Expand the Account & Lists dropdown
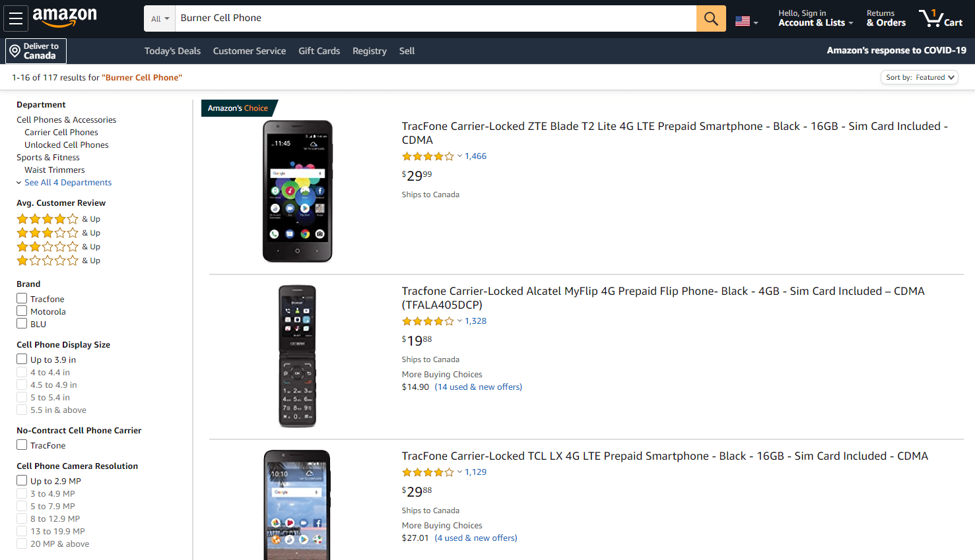 click(815, 18)
